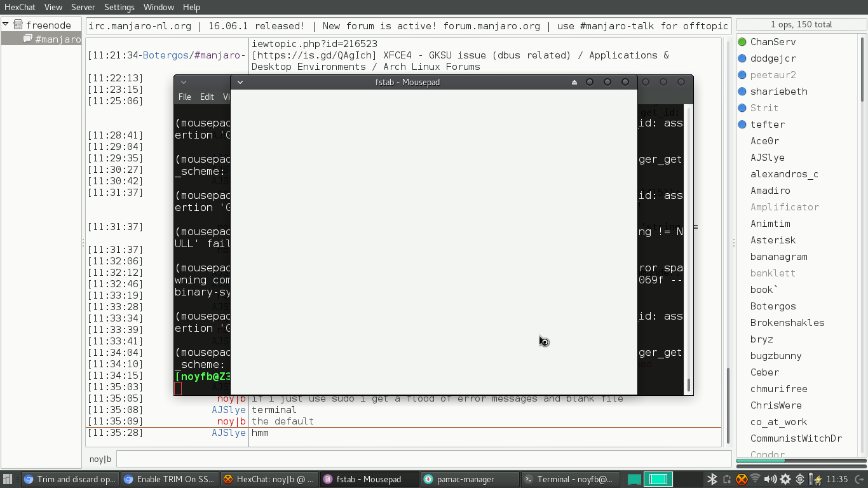Open the Settings menu in HexChat

(119, 7)
